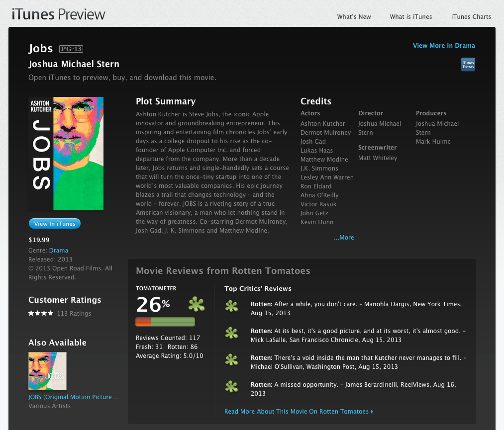
Task: Open JOBS Original Motion Picture soundtrack link
Action: point(74,397)
